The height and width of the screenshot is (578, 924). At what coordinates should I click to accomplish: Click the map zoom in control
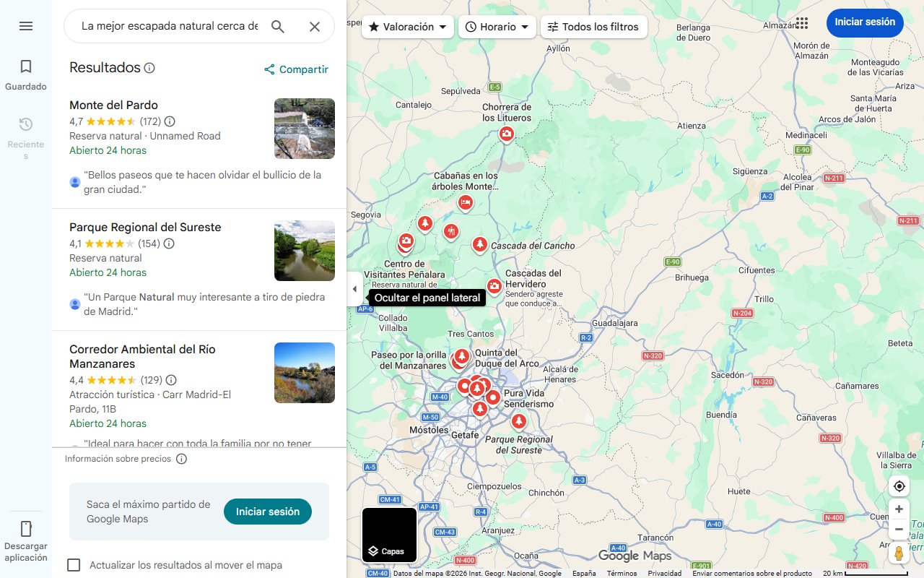(899, 509)
